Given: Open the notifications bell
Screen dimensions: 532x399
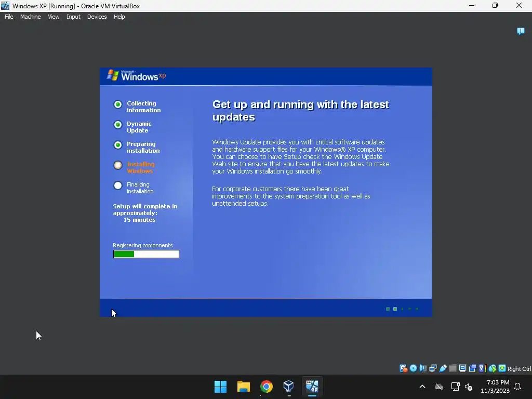Looking at the screenshot, I should point(517,387).
